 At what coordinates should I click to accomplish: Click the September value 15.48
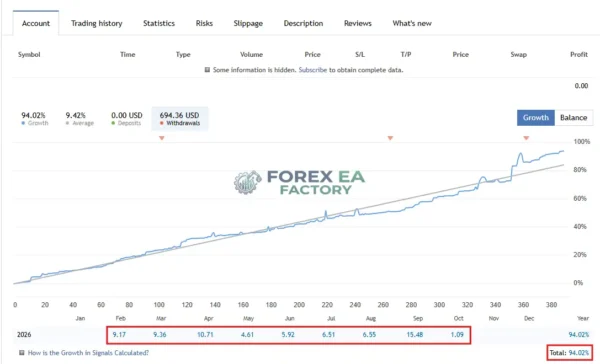coord(414,335)
